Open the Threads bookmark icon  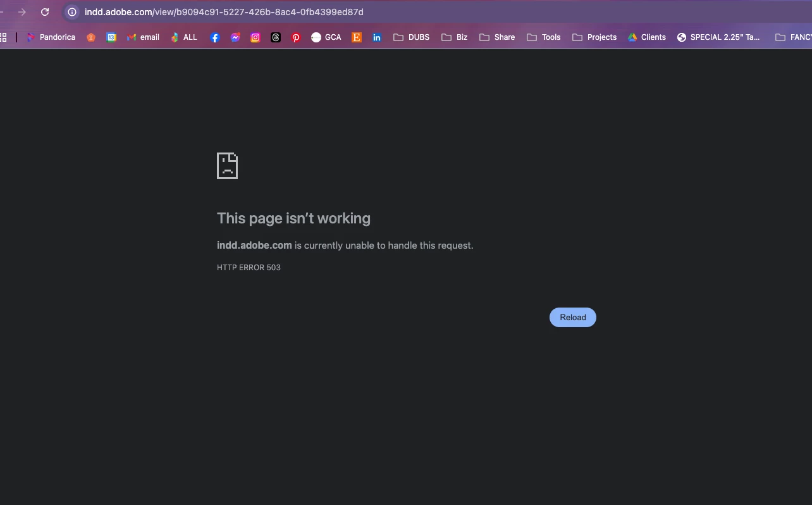point(276,37)
